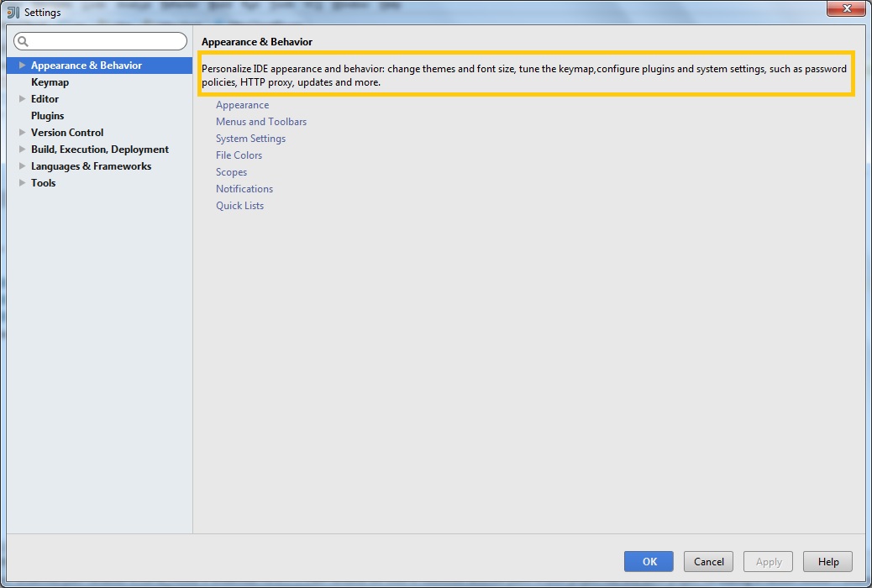Select Version Control in settings tree
This screenshot has width=872, height=588.
coord(67,133)
